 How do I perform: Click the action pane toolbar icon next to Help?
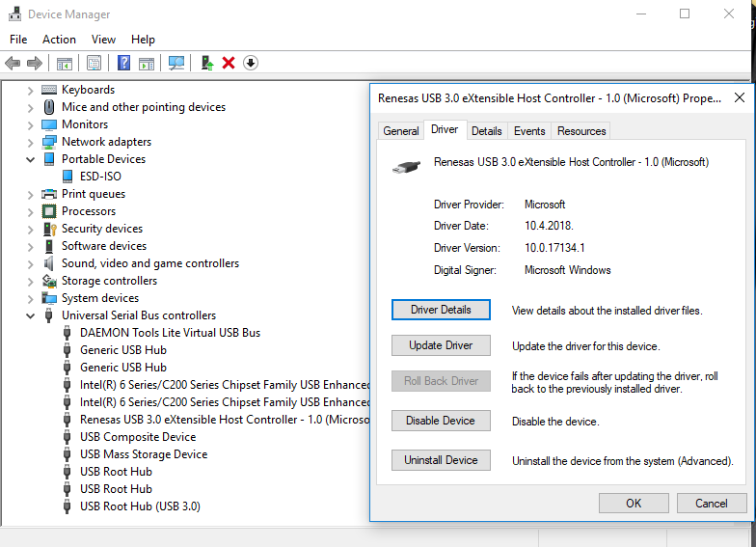click(x=147, y=63)
